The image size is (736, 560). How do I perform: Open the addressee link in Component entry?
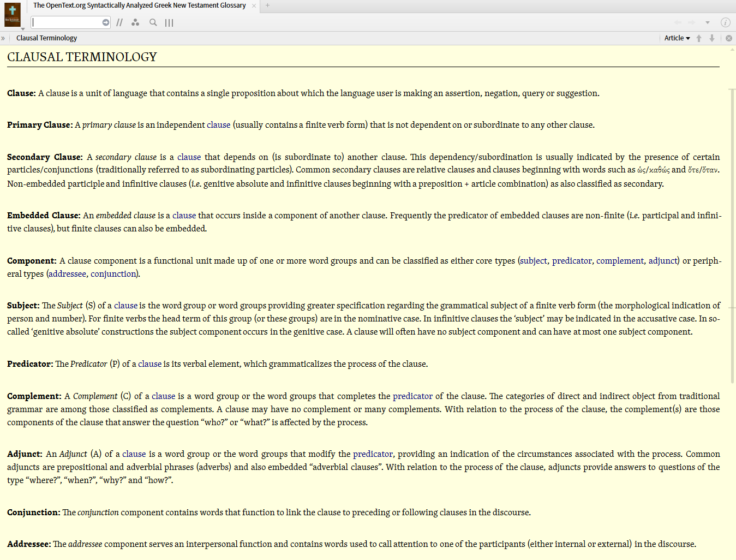click(67, 274)
